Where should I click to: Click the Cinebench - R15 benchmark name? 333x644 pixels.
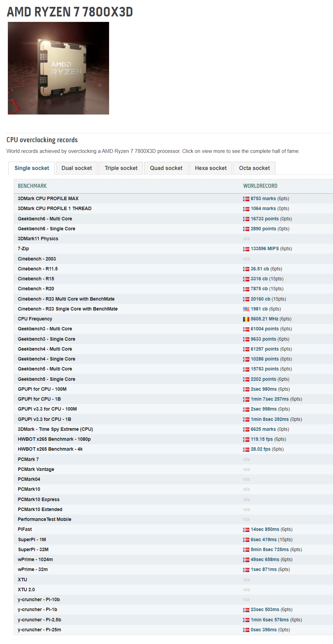[36, 279]
